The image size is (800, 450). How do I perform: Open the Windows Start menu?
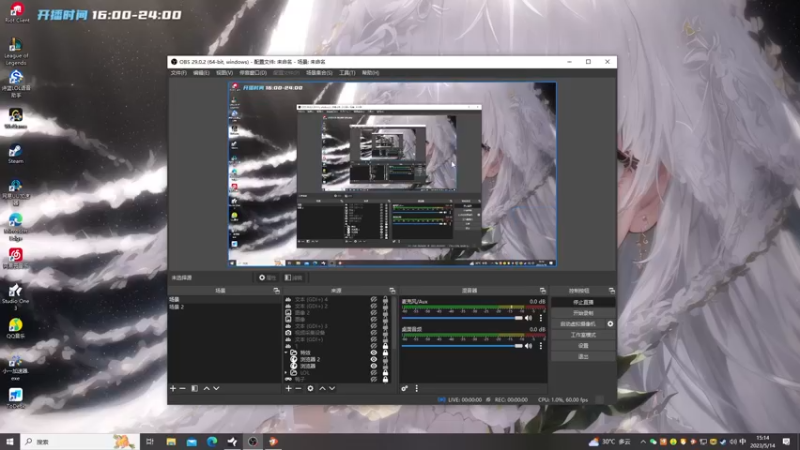tap(10, 441)
